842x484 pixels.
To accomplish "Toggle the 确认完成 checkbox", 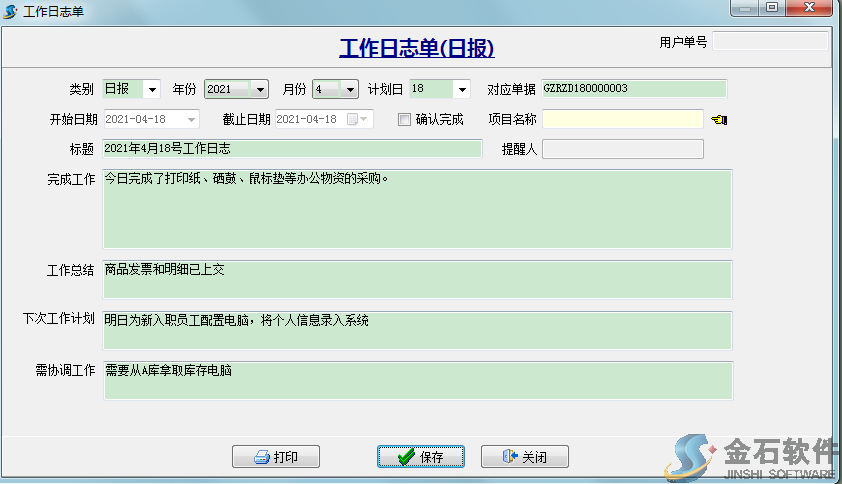I will pyautogui.click(x=404, y=120).
